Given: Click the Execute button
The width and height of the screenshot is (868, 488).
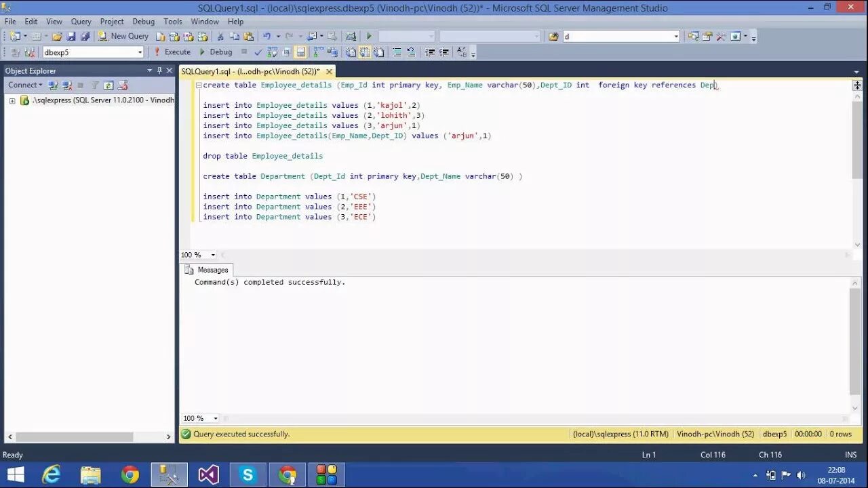Looking at the screenshot, I should click(173, 52).
